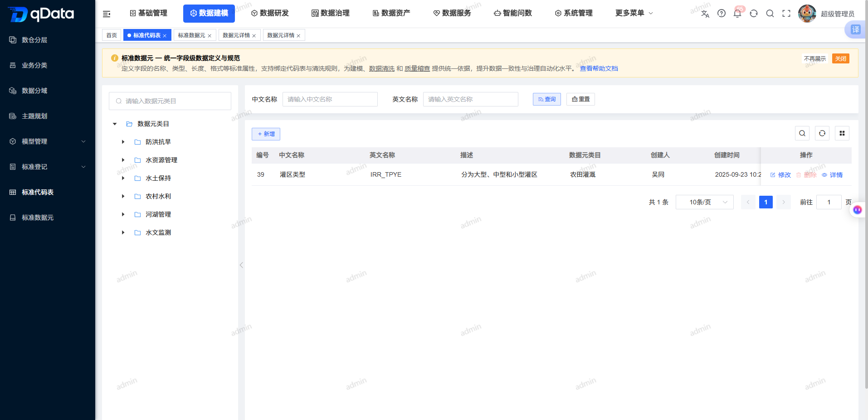Open global search magnifier icon in header
The image size is (868, 420).
point(770,14)
